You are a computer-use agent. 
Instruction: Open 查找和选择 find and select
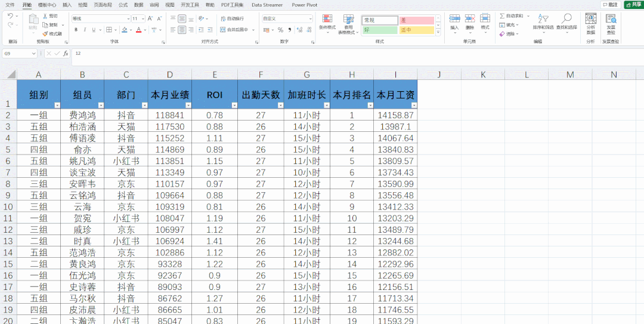pyautogui.click(x=567, y=23)
